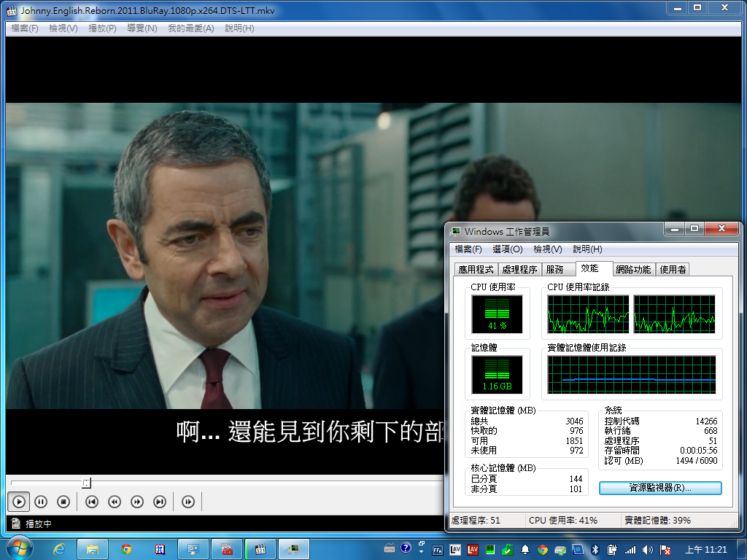Switch to the 應用程式 tab in Task Manager
Viewport: 747px width, 560px height.
click(x=476, y=270)
